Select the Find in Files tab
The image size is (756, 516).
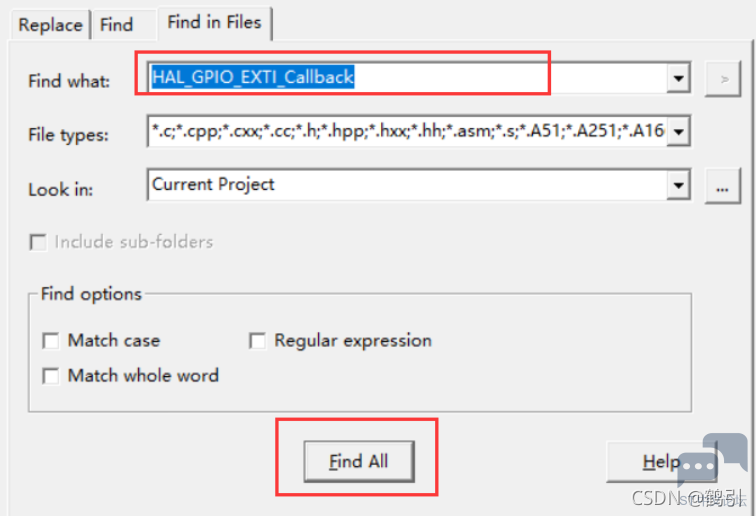[215, 23]
